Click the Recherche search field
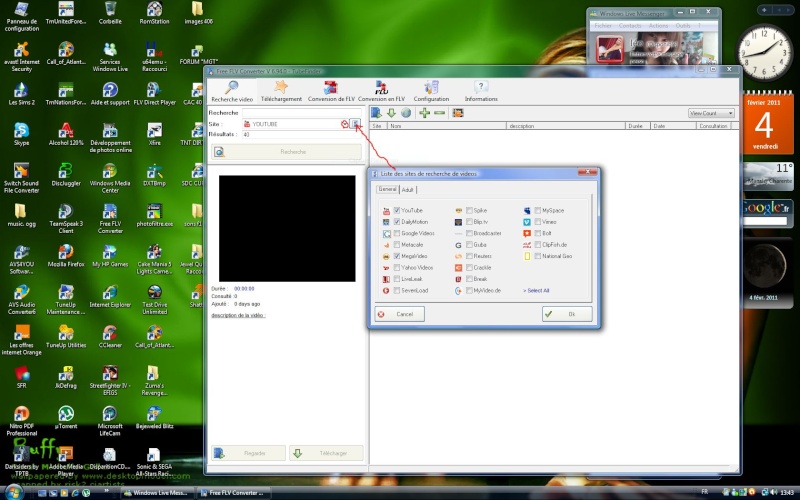 [302, 113]
